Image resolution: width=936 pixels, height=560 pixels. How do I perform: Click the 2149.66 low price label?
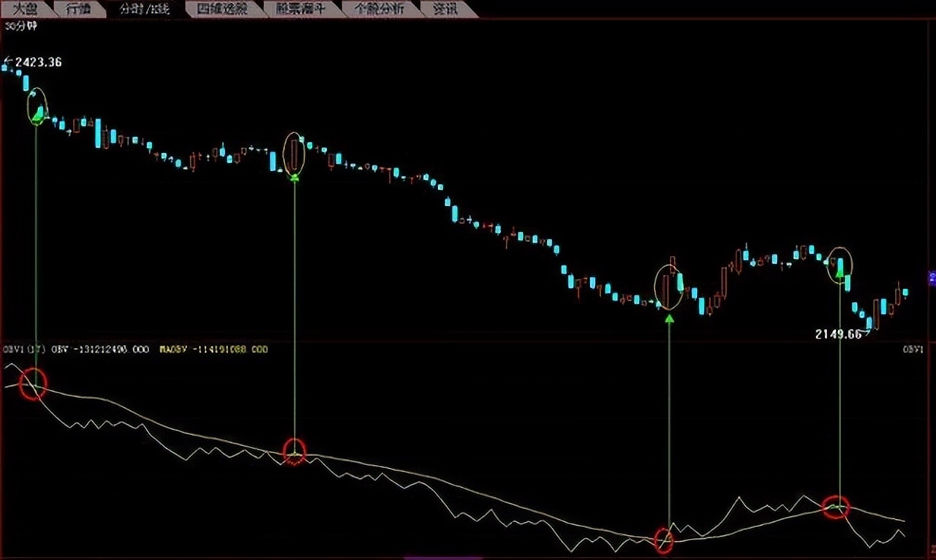tap(838, 334)
